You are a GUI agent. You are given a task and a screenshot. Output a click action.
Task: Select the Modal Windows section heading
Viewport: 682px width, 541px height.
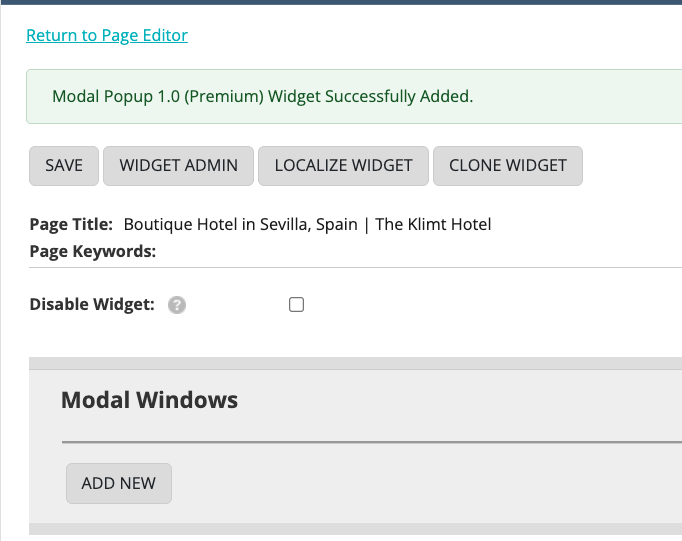[x=149, y=400]
